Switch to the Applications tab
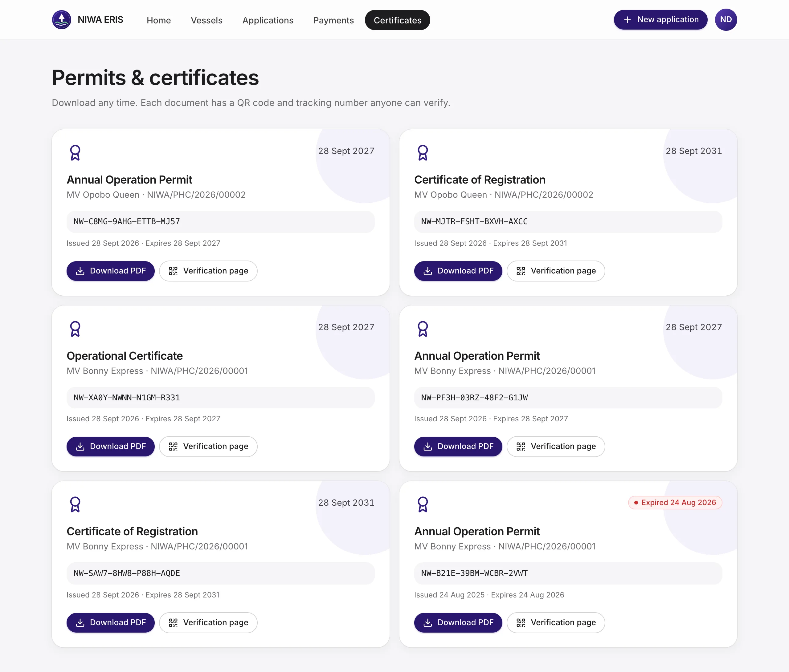The image size is (789, 672). [x=268, y=20]
